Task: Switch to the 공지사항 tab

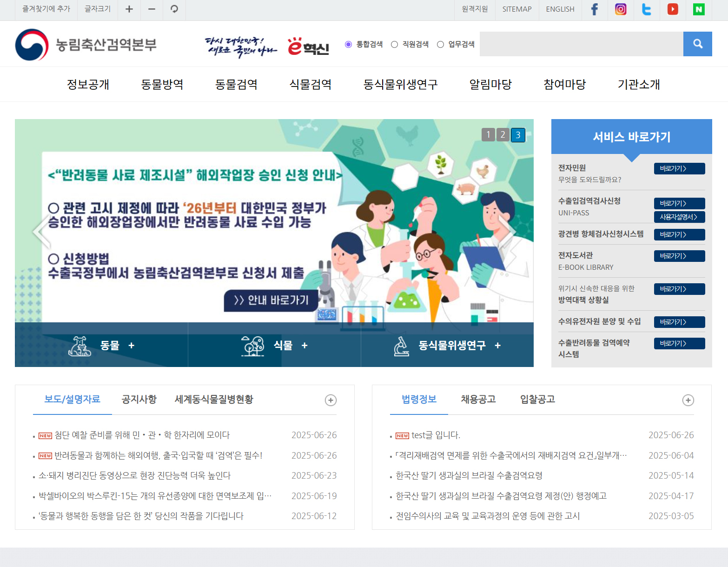Action: 139,399
